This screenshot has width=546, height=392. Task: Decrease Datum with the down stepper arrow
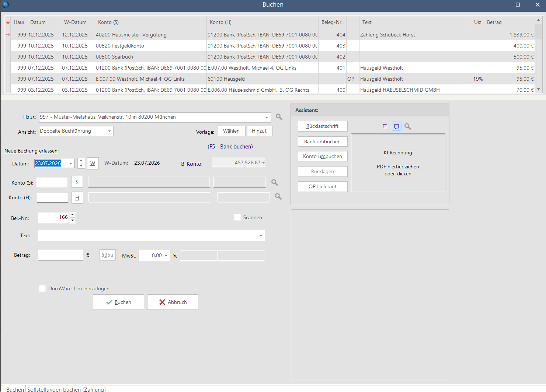pos(81,166)
